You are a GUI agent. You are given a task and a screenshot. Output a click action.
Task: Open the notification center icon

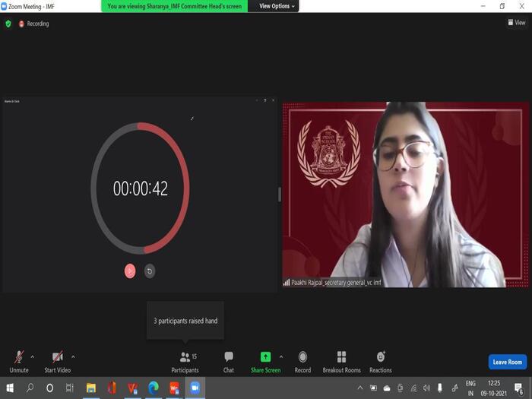point(519,388)
